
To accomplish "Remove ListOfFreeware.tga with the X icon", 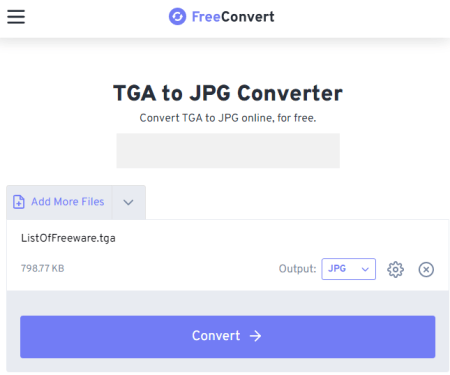I will coord(426,269).
